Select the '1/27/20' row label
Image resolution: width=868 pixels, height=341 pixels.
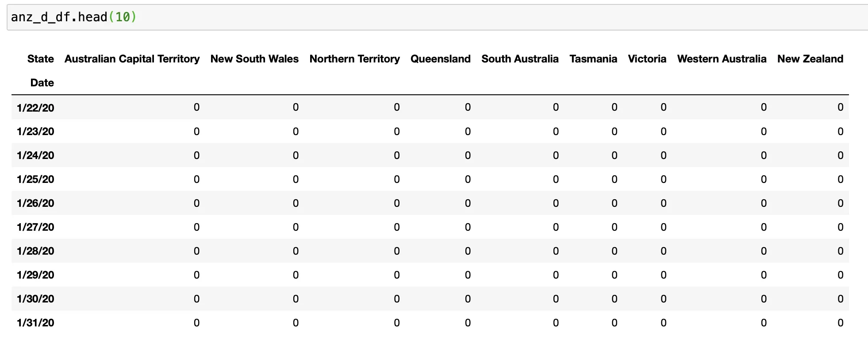click(x=35, y=227)
